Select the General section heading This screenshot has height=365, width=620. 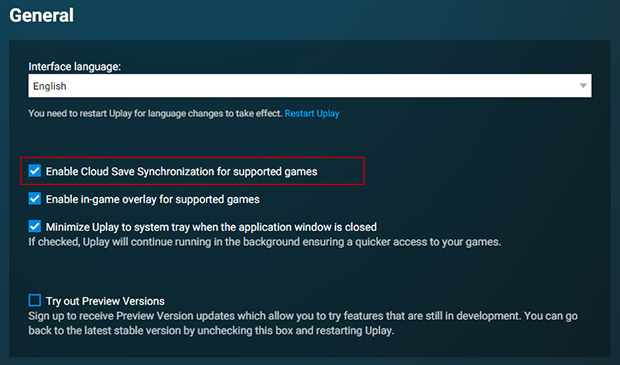tap(42, 16)
